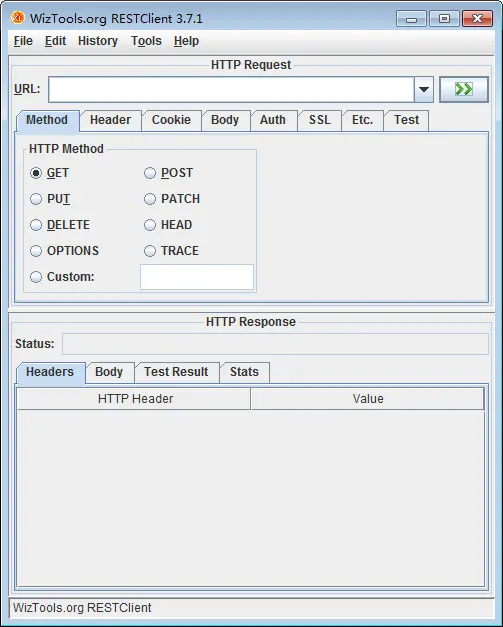Show the request Test tab
Screen dimensions: 503x627
point(406,120)
